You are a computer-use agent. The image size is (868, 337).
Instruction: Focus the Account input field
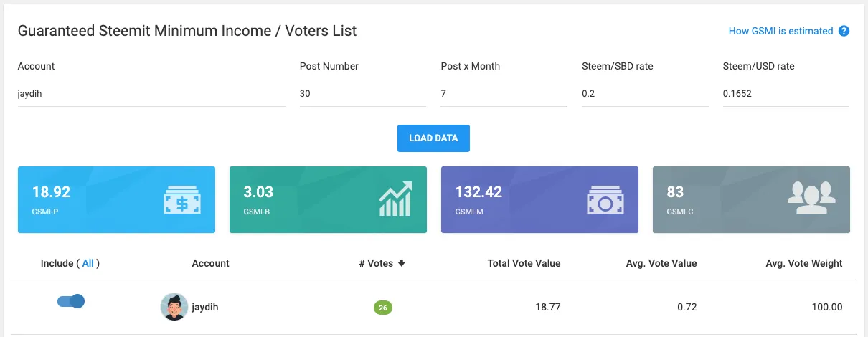click(151, 93)
